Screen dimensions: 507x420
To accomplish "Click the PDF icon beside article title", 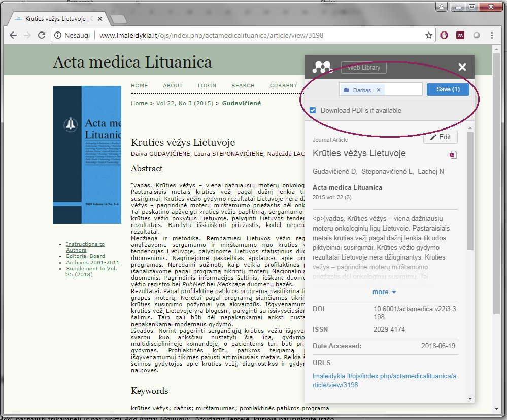I will (453, 155).
